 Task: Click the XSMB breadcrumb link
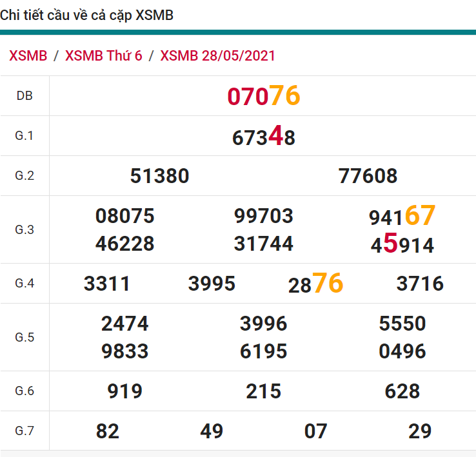point(28,55)
